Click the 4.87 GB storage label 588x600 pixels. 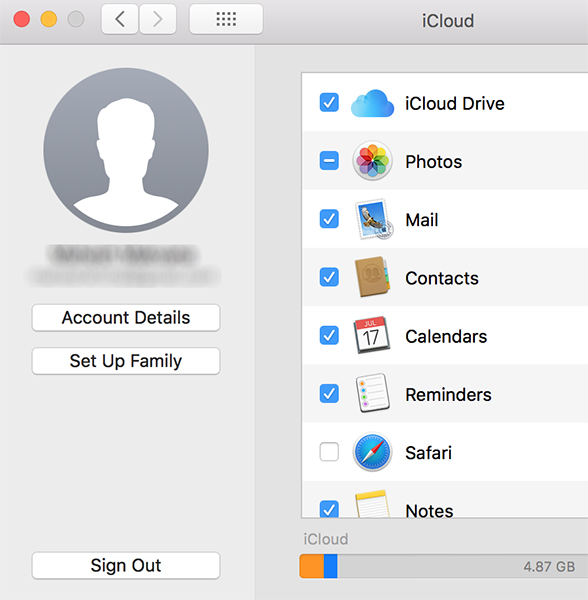click(549, 567)
